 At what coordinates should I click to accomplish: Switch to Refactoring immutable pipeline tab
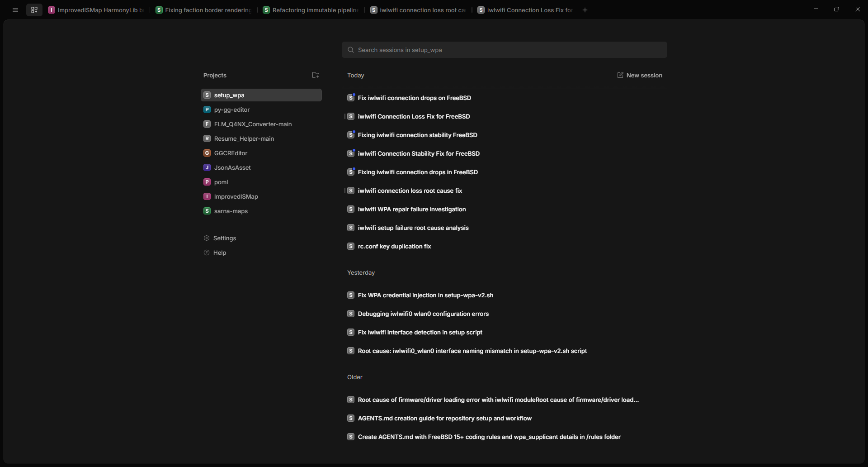(311, 10)
